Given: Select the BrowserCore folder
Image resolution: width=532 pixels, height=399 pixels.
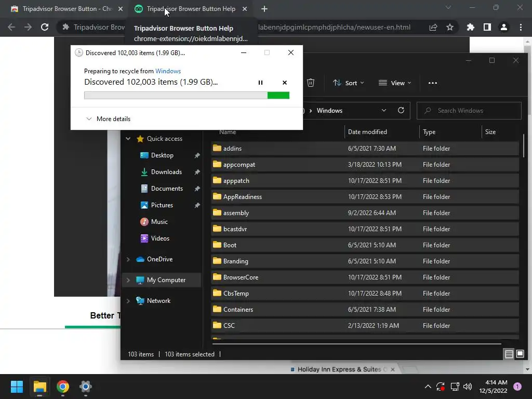Looking at the screenshot, I should [x=365, y=277].
